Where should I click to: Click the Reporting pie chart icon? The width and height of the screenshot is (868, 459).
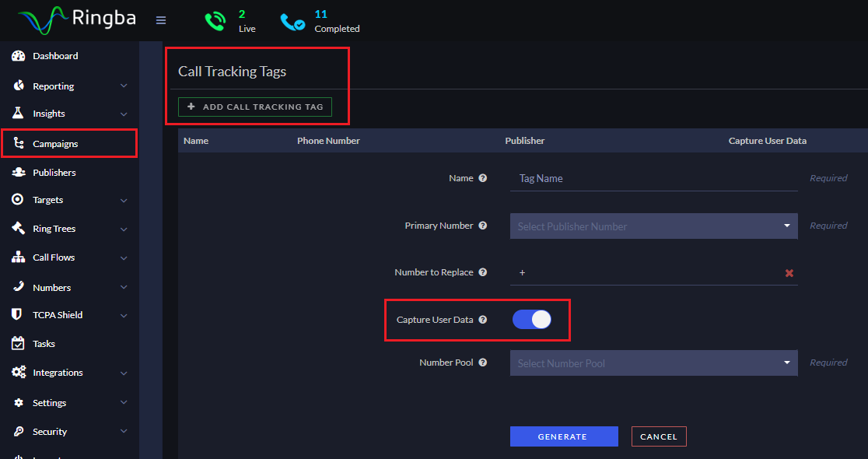18,86
